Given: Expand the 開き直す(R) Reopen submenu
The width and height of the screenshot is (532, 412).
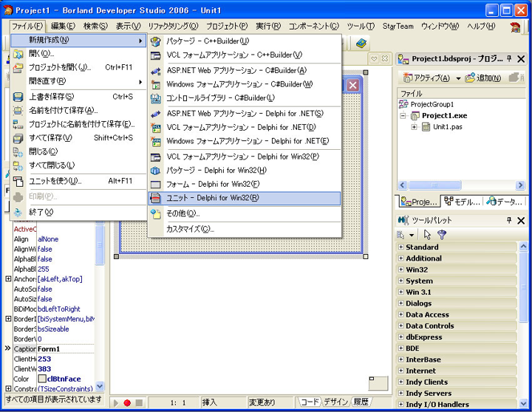Looking at the screenshot, I should point(78,81).
